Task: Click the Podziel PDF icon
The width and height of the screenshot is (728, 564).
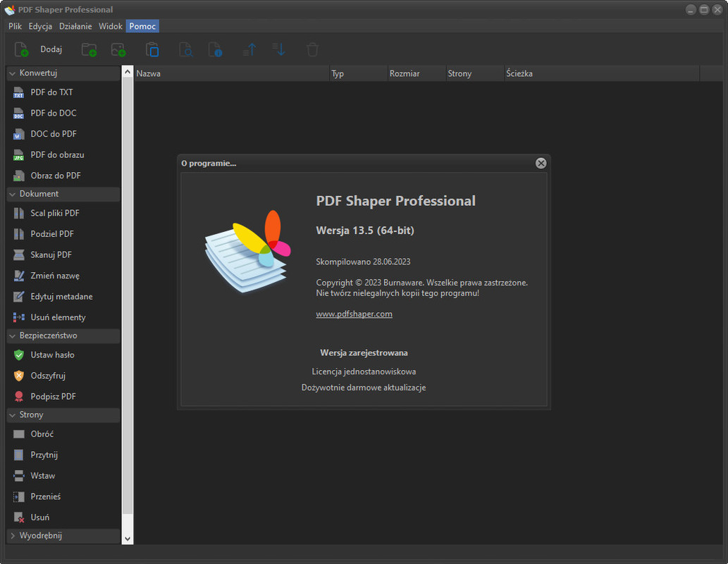Action: tap(18, 234)
